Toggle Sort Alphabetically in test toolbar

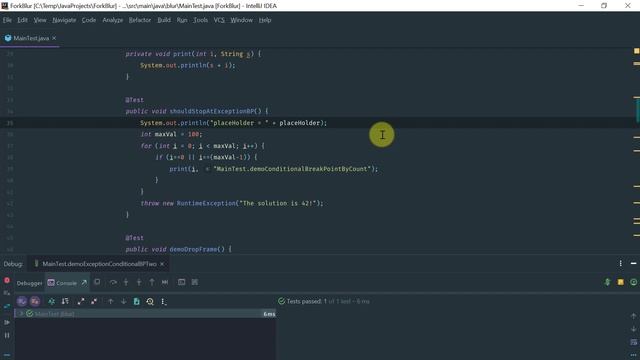click(52, 301)
